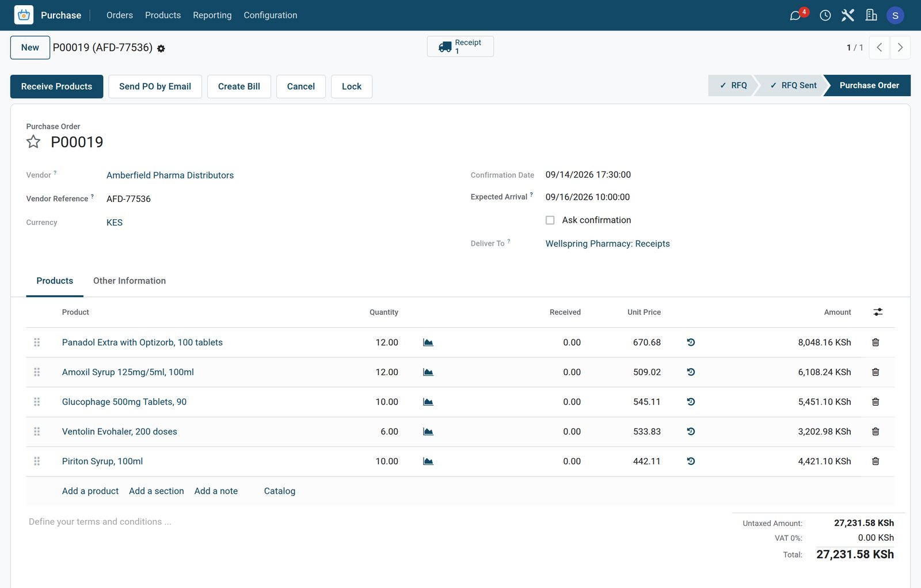Delete the Panadol Extra line
The height and width of the screenshot is (588, 921).
(876, 342)
